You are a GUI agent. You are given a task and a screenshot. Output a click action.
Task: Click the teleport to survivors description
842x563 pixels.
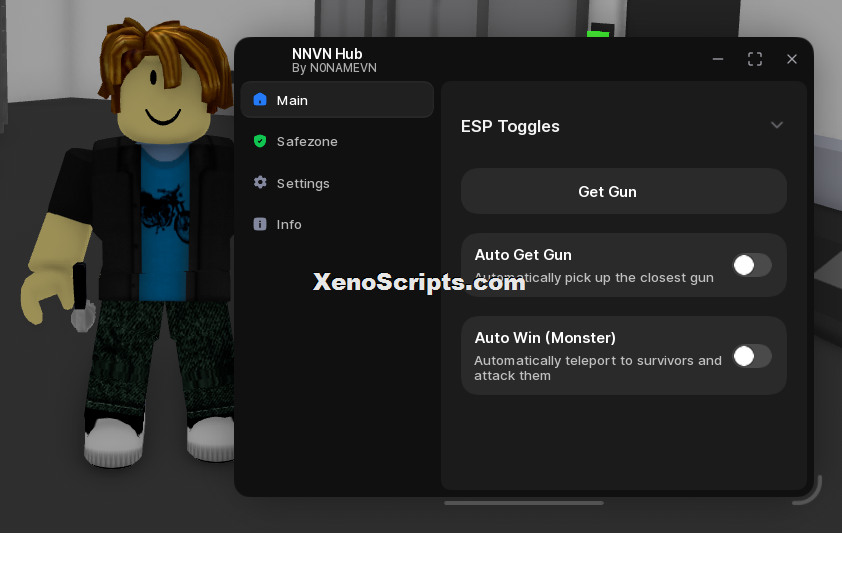pyautogui.click(x=598, y=368)
